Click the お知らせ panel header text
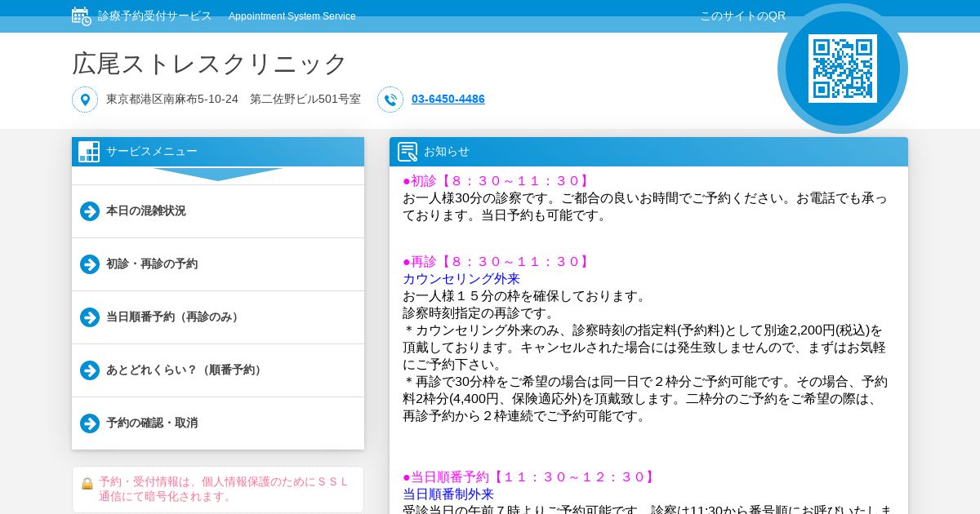Viewport: 980px width, 514px height. 447,152
